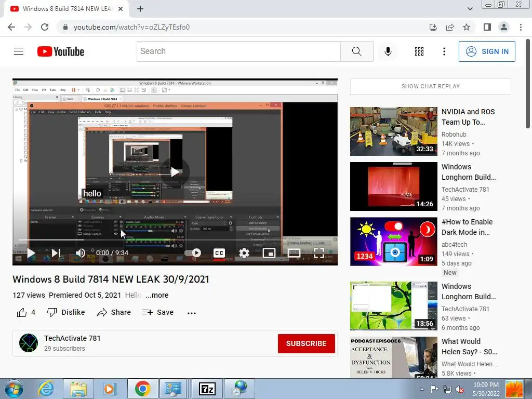Open the Windows Longhorn Build 13:56 thumbnail

pos(394,305)
